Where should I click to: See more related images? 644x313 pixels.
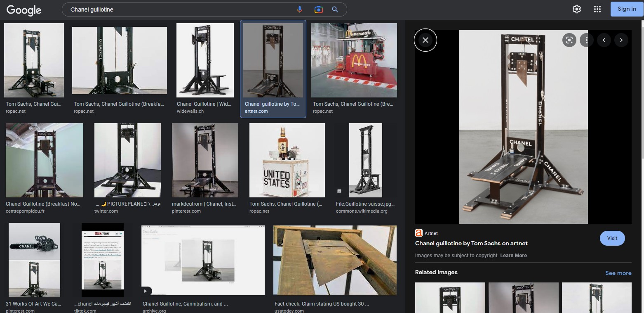(x=618, y=273)
